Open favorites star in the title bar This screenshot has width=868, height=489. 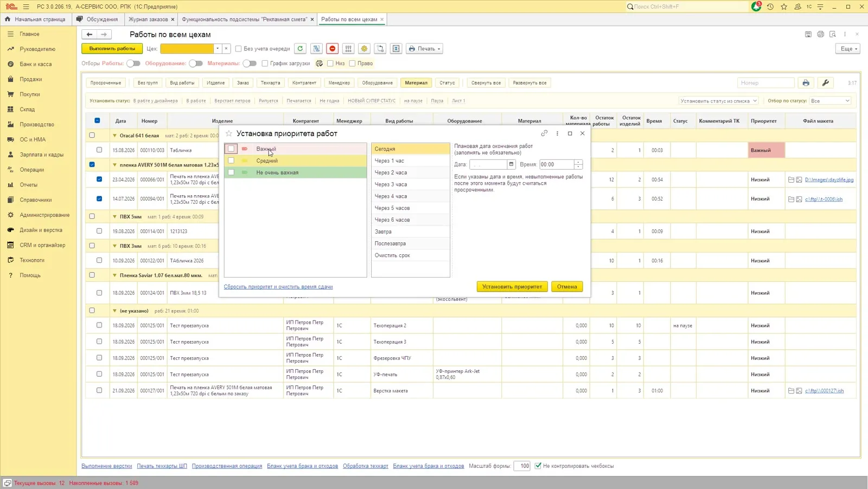(x=784, y=7)
